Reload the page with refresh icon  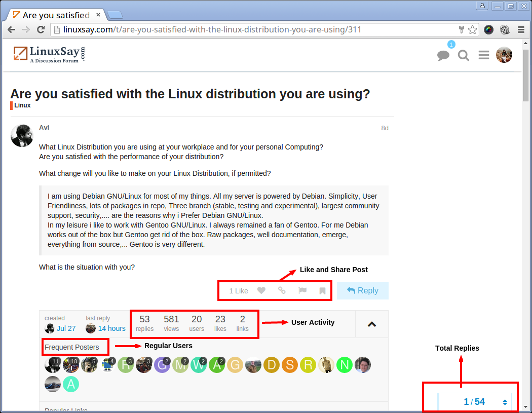point(41,29)
